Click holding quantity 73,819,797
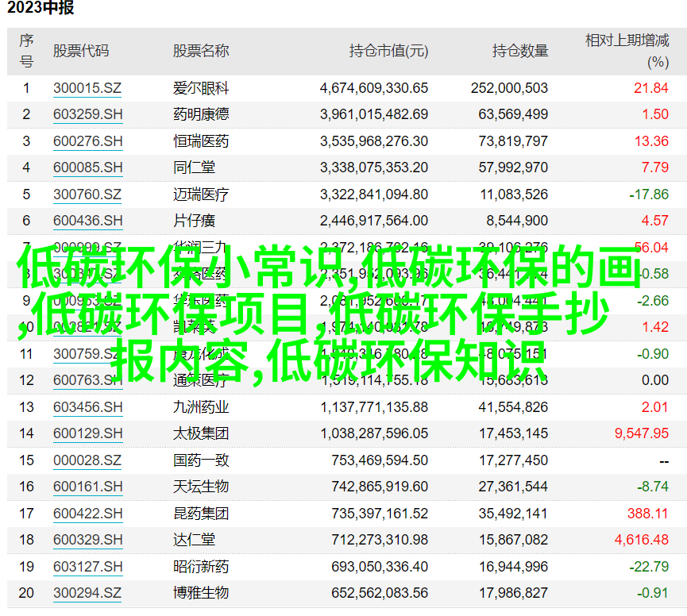This screenshot has width=687, height=616. pyautogui.click(x=513, y=142)
